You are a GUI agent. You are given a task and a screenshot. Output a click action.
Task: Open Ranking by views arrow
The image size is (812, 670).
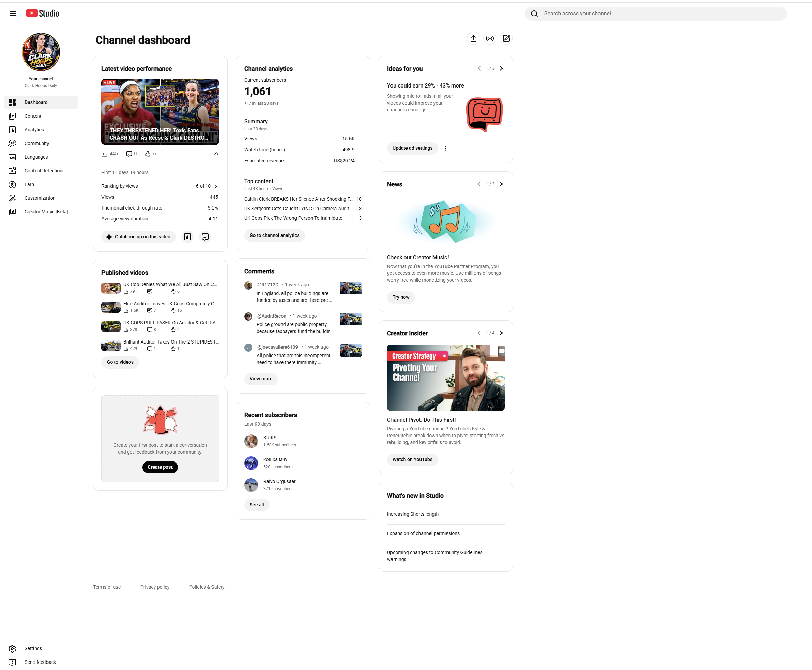(216, 186)
